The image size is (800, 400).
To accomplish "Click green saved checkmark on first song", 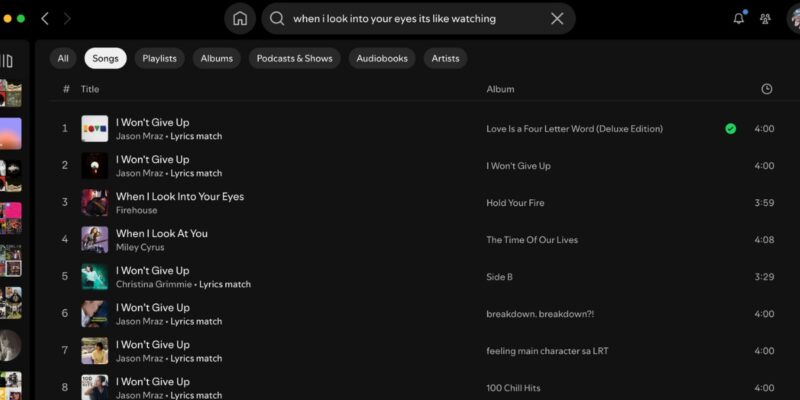I will [x=731, y=129].
